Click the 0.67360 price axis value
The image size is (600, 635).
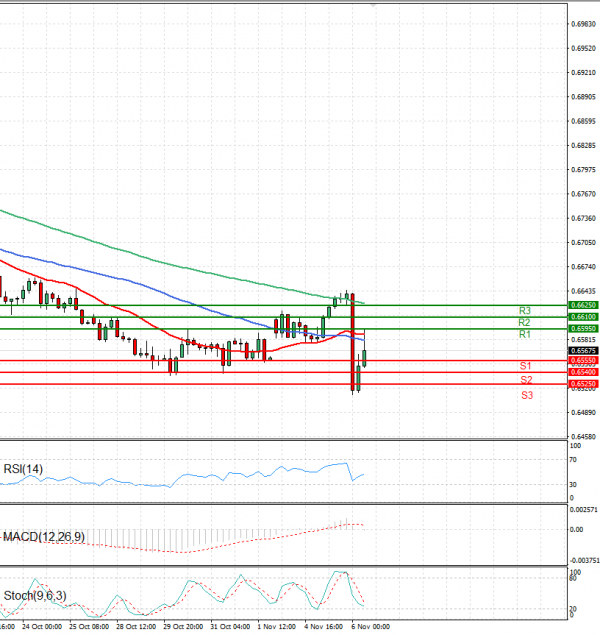583,218
